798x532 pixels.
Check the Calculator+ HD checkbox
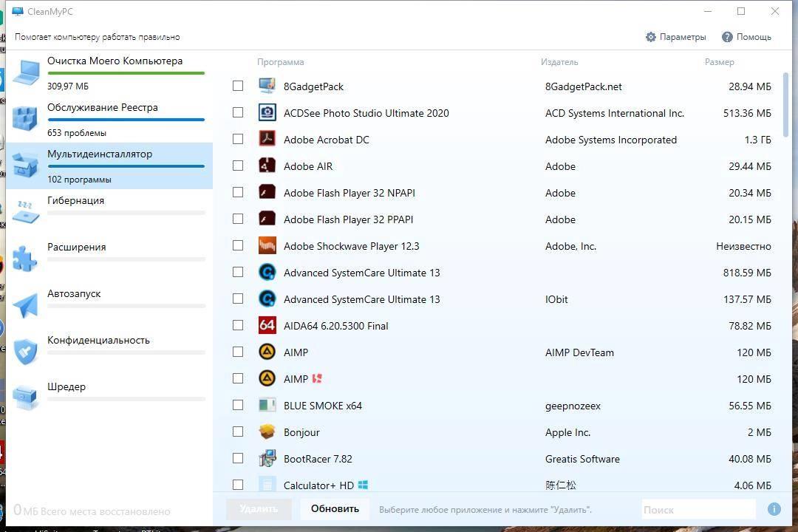238,485
